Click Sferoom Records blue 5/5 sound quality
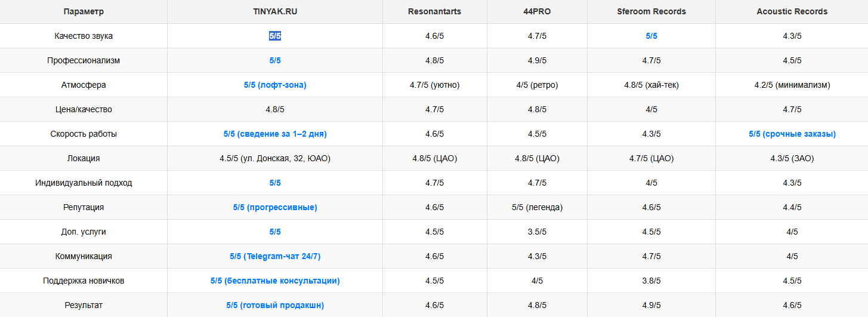868x317 pixels. tap(651, 36)
